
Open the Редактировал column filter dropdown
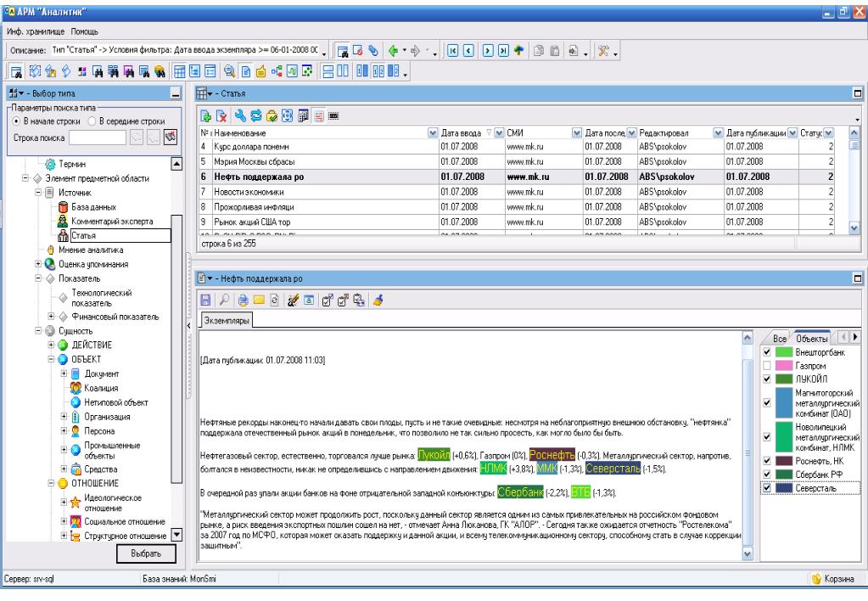click(718, 133)
